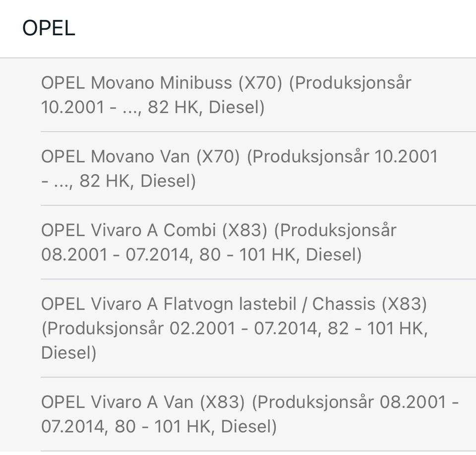Tap 'Chassis (X83)' text in Flatvogn row
This screenshot has height=455, width=476.
tap(369, 304)
